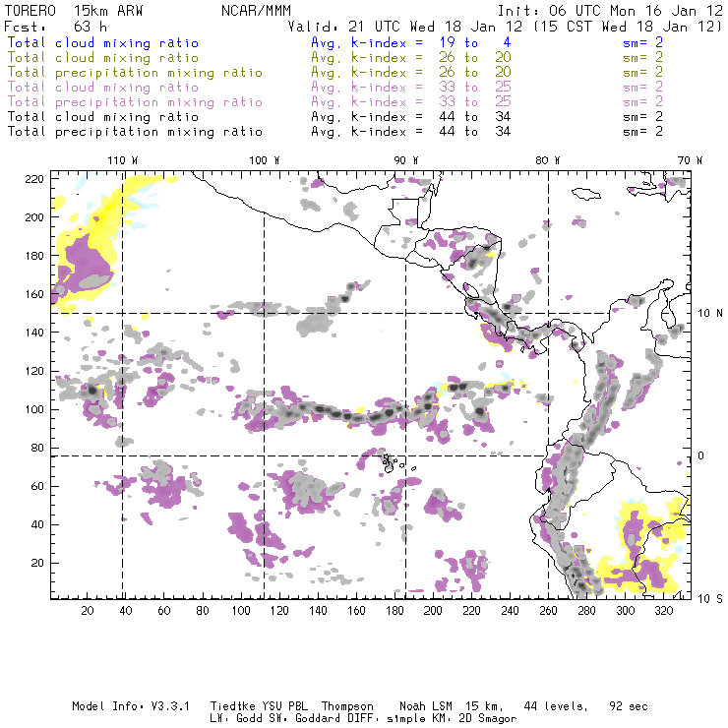Click the x-axis tick label '140'
This screenshot has height=728, width=728.
pos(318,611)
